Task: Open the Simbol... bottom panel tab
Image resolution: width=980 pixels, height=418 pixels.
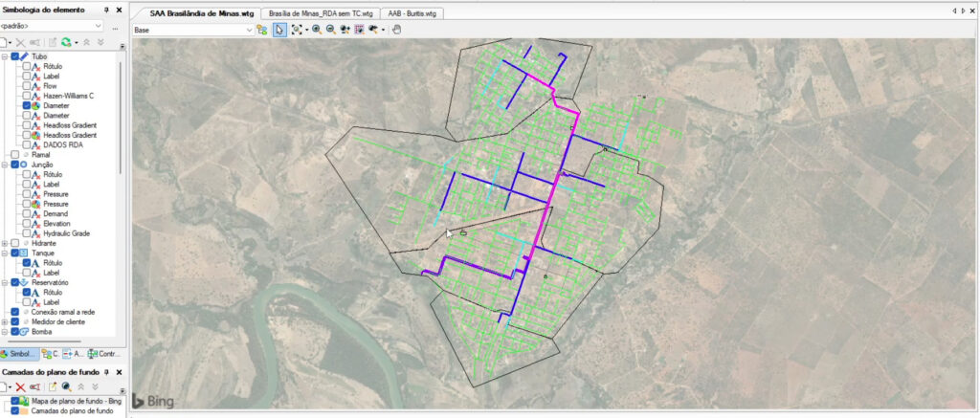Action: coord(19,354)
